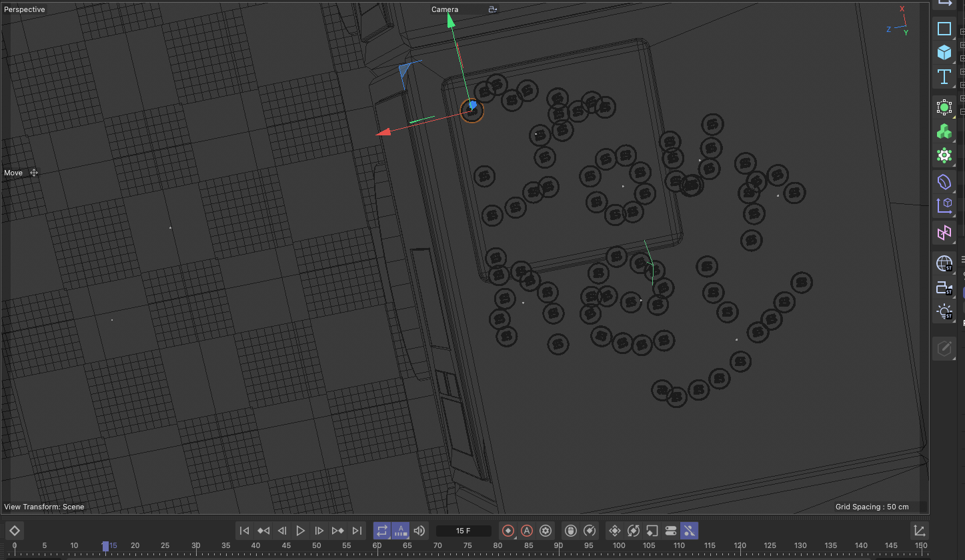Open the Subdivision Surface generators icon
965x560 pixels.
(x=944, y=107)
